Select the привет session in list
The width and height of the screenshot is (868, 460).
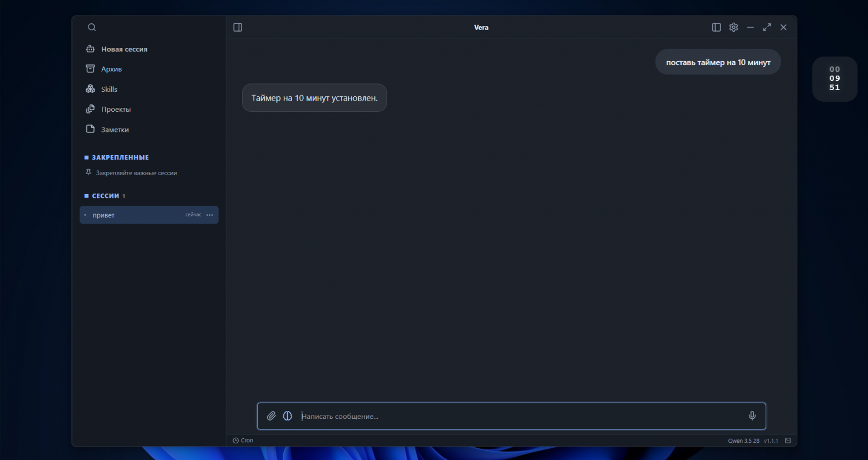point(149,215)
